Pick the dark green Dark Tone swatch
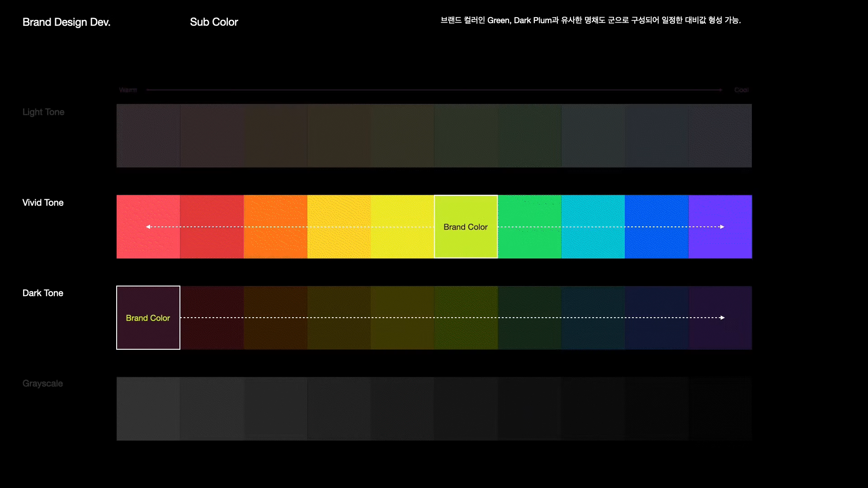The image size is (868, 488). pos(529,318)
